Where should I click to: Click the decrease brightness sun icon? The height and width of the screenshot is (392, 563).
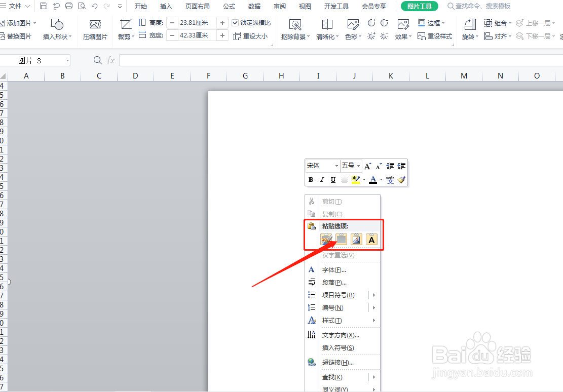click(384, 36)
